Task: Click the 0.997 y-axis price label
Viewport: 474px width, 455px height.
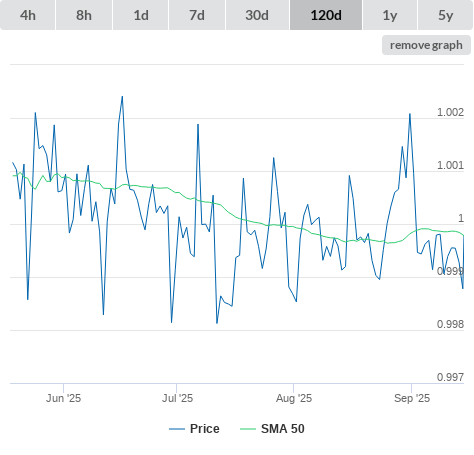Action: click(x=450, y=377)
